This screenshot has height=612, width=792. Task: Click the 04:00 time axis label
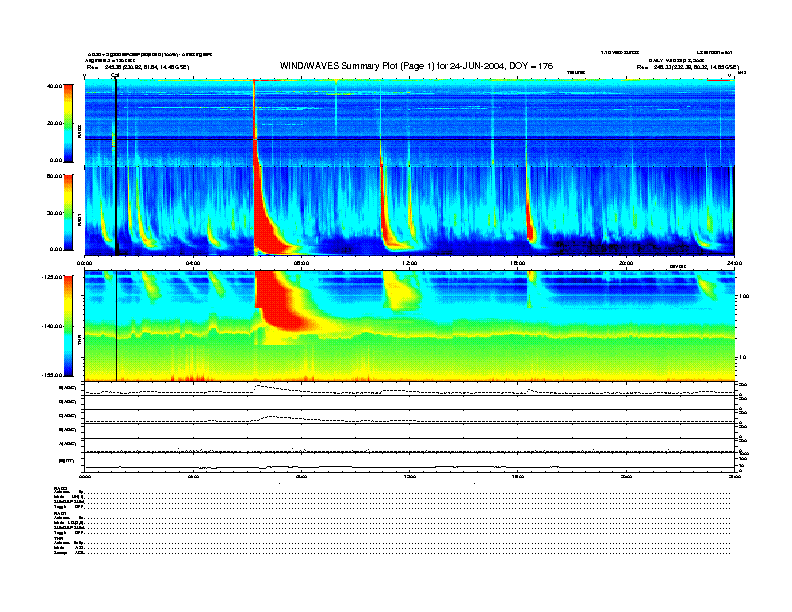click(193, 263)
